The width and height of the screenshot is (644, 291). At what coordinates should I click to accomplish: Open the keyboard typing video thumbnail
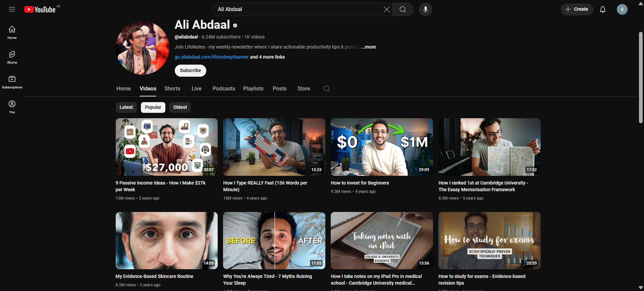274,147
